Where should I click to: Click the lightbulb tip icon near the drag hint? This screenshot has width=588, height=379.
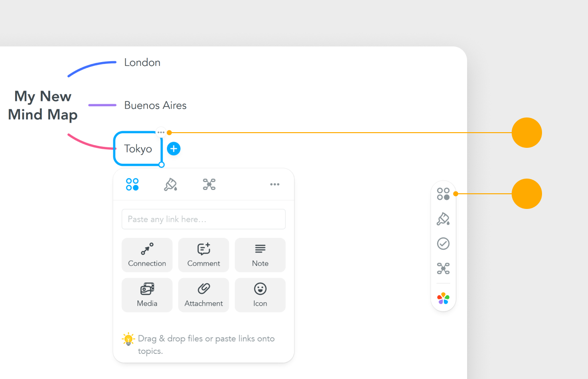[x=128, y=338]
